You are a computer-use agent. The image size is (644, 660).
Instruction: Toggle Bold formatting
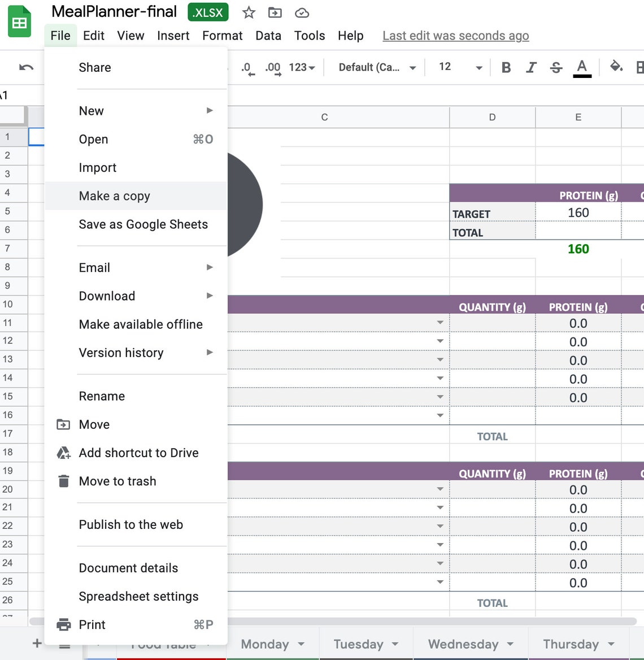coord(506,67)
